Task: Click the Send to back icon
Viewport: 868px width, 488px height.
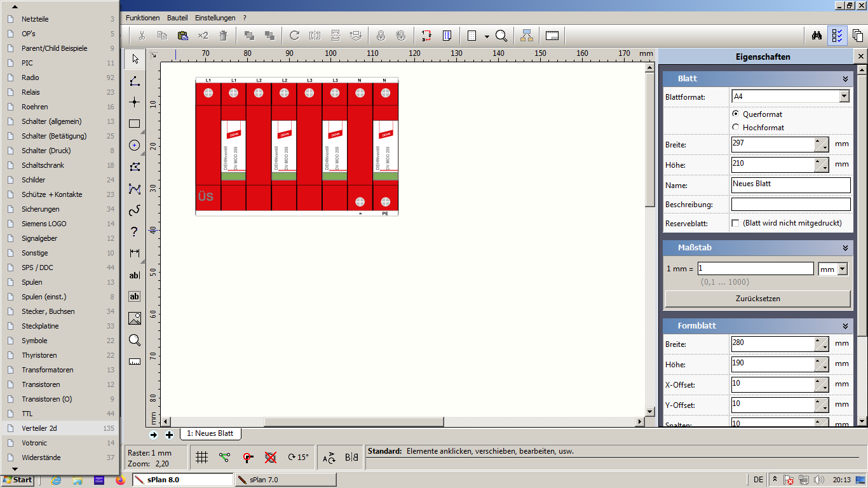Action: 269,36
